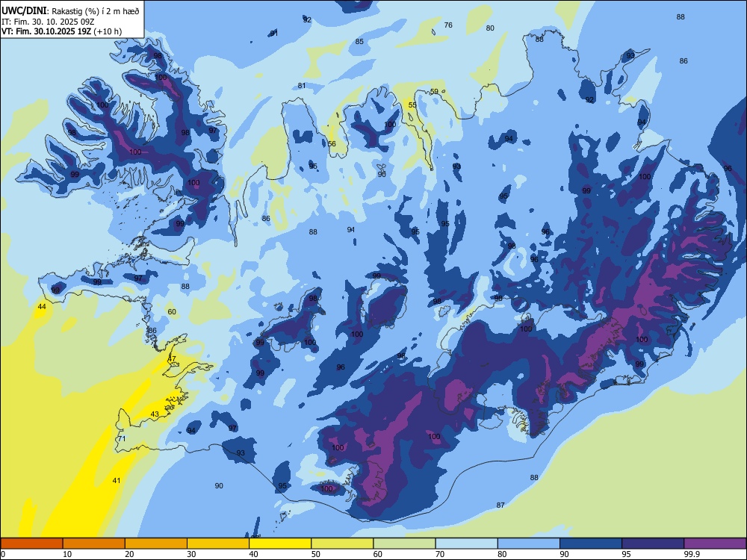
Task: Pick the pale blue 70–80 legend swatch
Action: [466, 544]
